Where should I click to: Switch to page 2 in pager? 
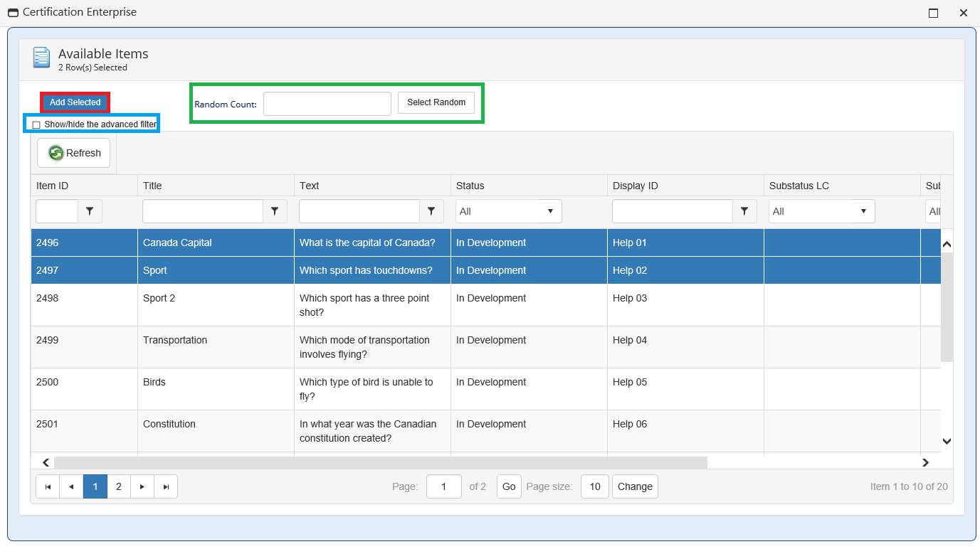119,486
